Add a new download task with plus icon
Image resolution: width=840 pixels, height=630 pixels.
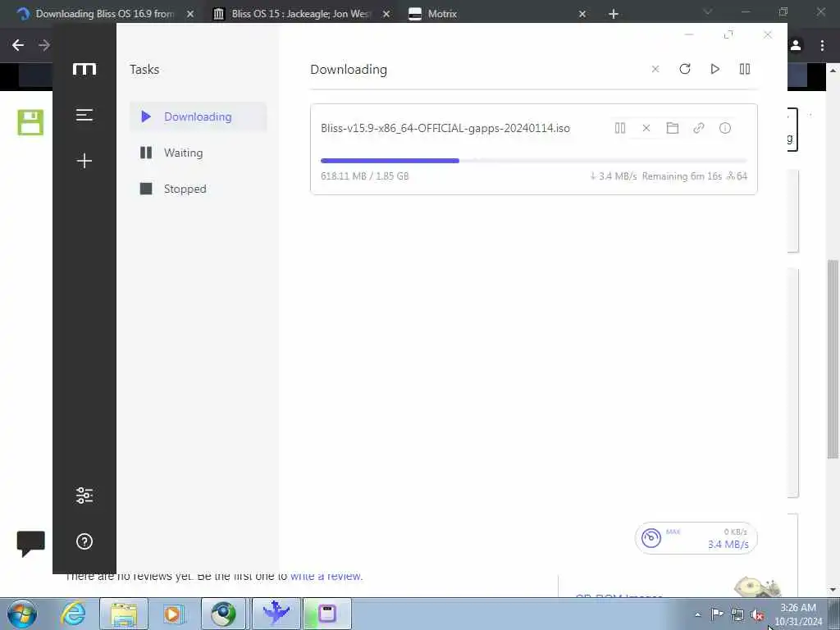[84, 161]
